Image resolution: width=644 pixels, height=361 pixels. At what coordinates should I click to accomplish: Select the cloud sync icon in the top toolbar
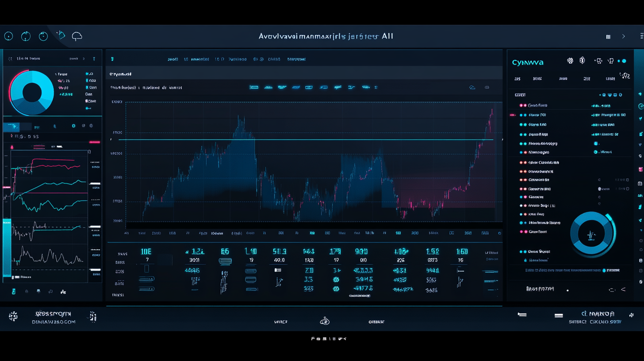[x=77, y=36]
